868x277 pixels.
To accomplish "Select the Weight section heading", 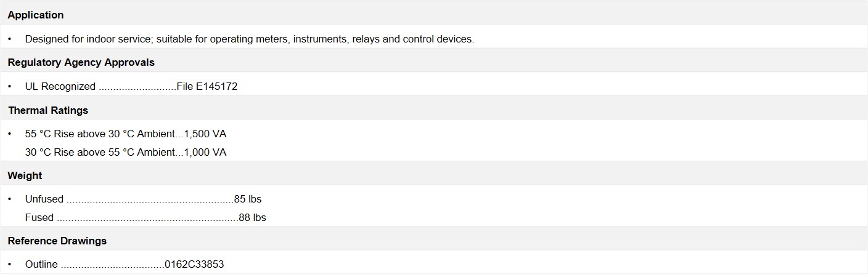I will point(25,175).
